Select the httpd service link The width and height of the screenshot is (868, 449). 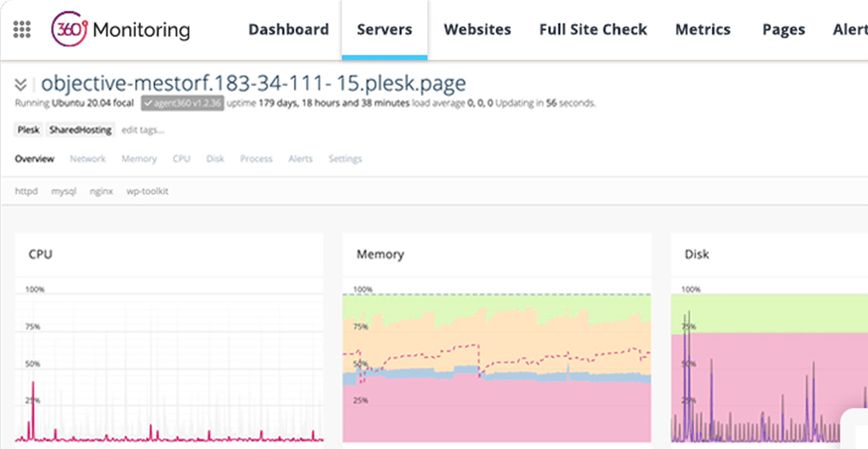(26, 191)
